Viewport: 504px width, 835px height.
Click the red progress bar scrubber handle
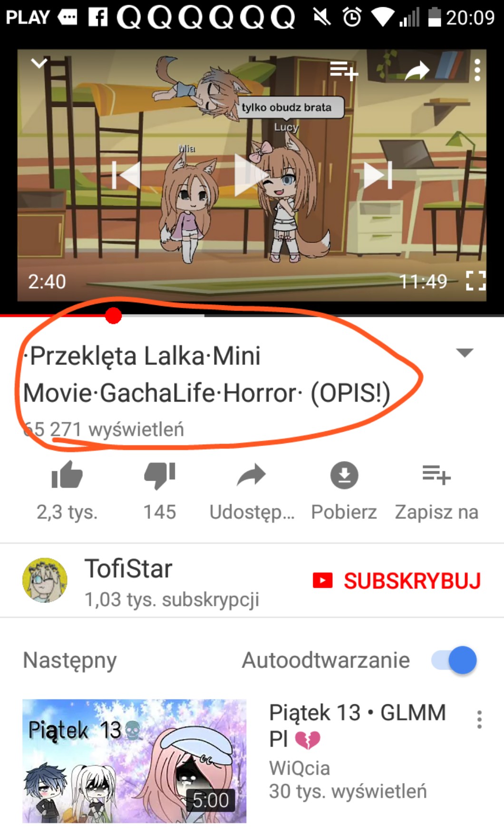113,315
